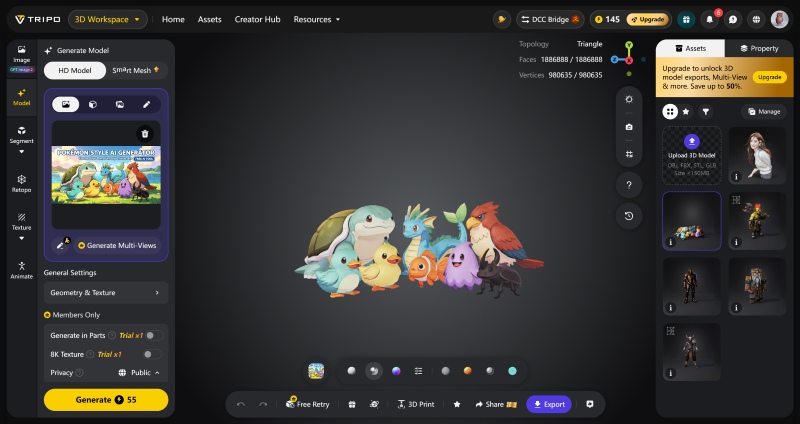Viewport: 800px width, 424px height.
Task: Expand the Segment submenu arrow
Action: click(x=21, y=152)
